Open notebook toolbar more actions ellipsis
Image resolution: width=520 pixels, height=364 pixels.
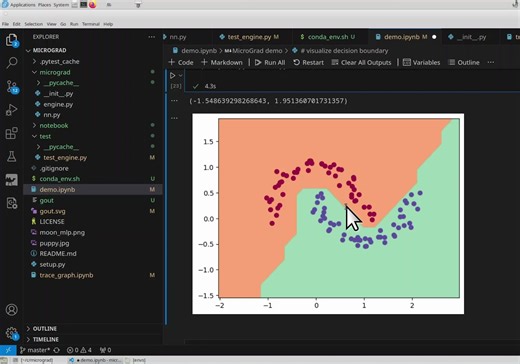[491, 62]
